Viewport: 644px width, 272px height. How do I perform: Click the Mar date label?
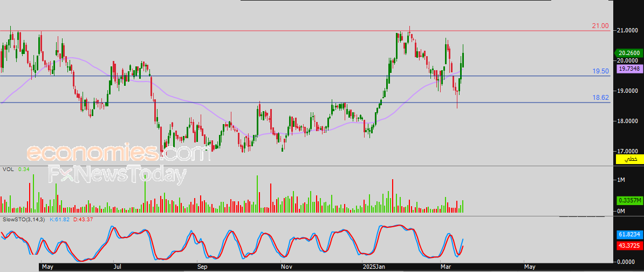[x=447, y=268]
